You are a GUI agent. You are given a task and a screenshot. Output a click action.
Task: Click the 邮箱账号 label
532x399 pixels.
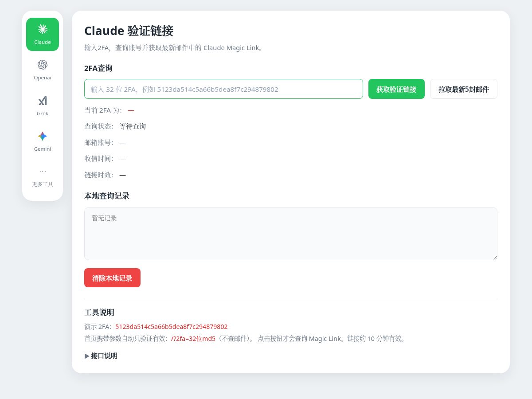point(99,143)
